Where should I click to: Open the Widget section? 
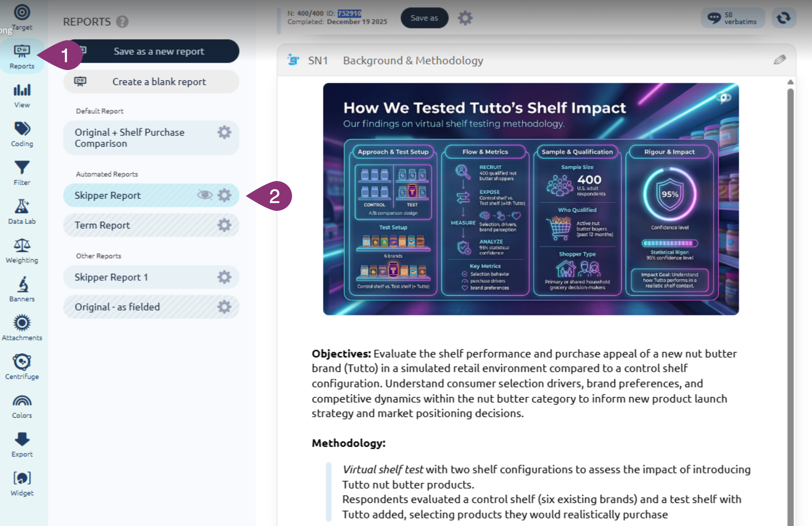22,484
